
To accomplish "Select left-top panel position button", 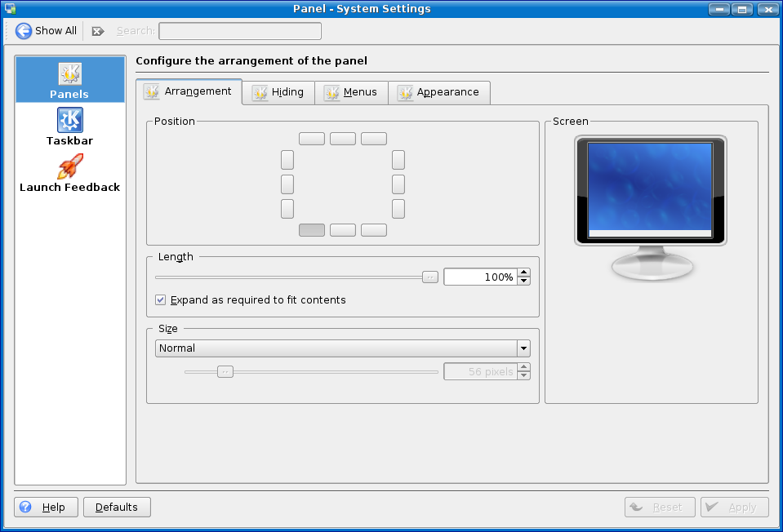I will [287, 160].
